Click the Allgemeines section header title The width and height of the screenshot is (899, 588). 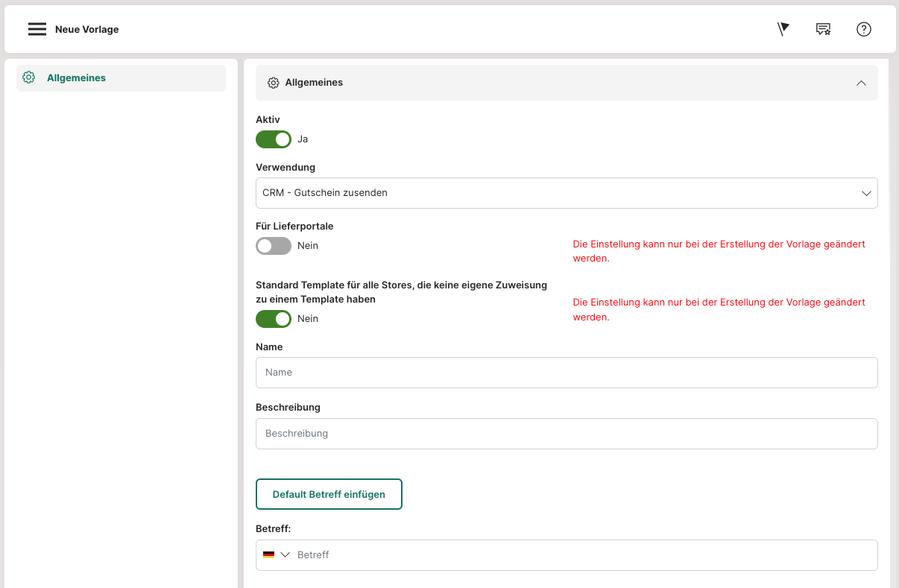(x=314, y=83)
